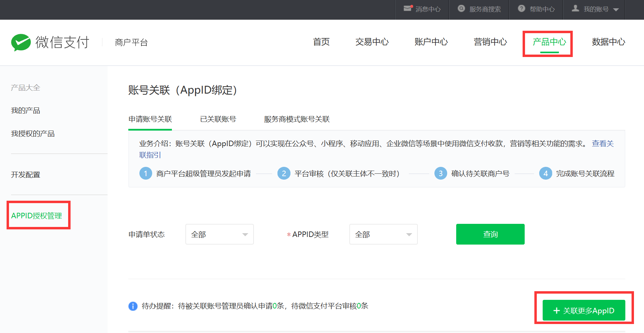Click the green 查询 button
644x333 pixels.
pos(490,234)
